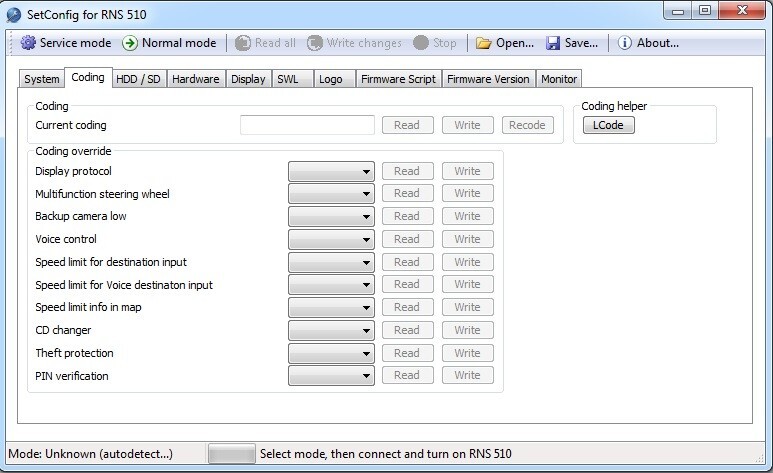The width and height of the screenshot is (773, 473).
Task: Click the Stop toolbar button
Action: click(435, 43)
